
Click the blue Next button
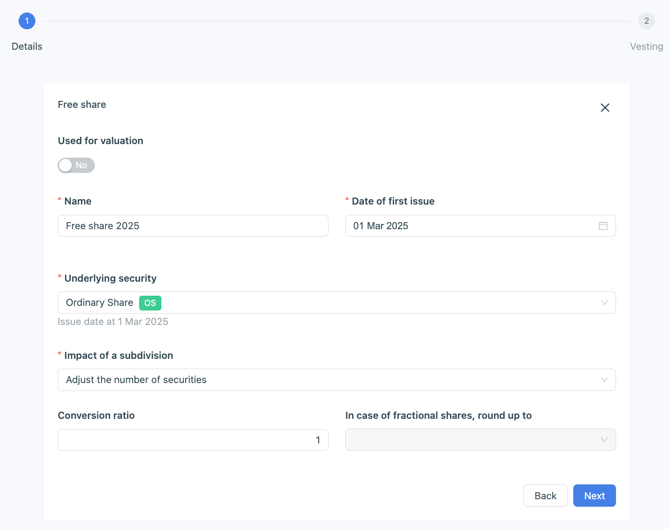click(594, 496)
